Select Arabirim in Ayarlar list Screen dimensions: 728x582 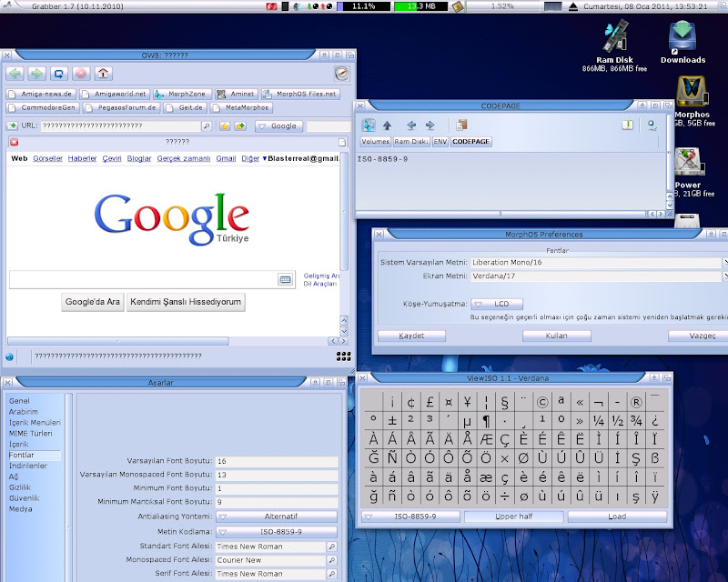[x=24, y=412]
